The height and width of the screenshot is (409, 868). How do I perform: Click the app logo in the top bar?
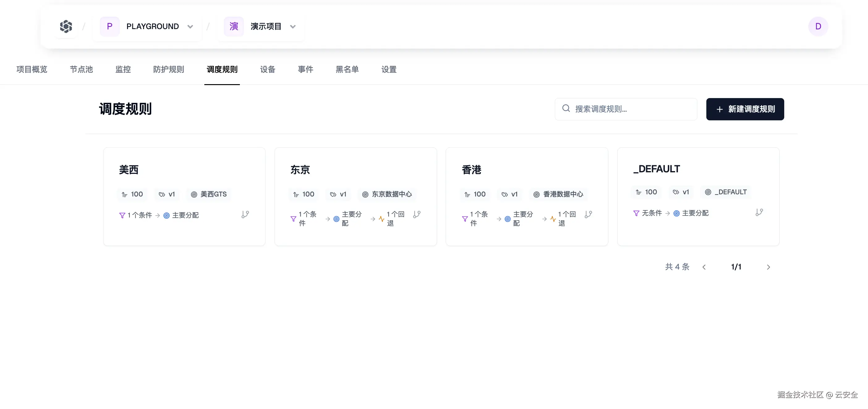pyautogui.click(x=66, y=26)
